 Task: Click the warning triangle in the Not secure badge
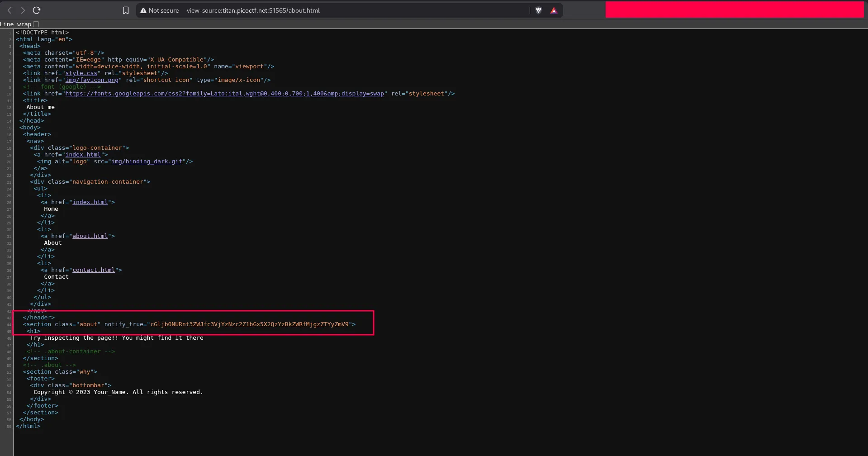[144, 10]
